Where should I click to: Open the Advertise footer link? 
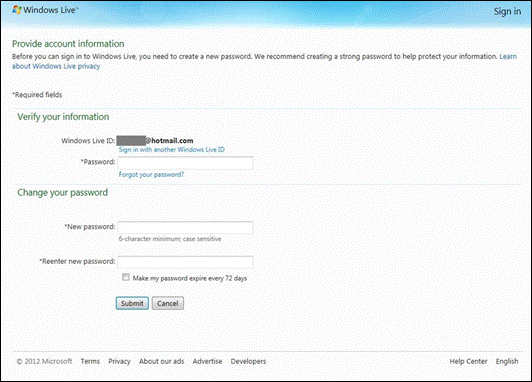point(207,361)
